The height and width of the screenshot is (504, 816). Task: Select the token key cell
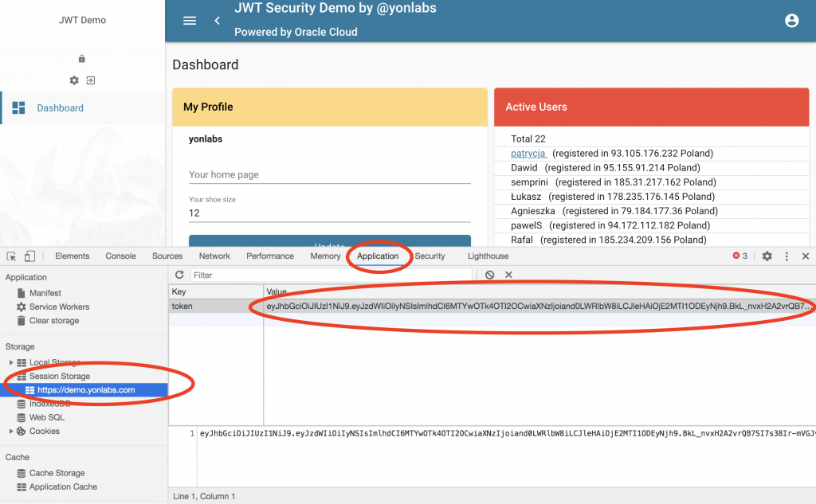coord(216,306)
